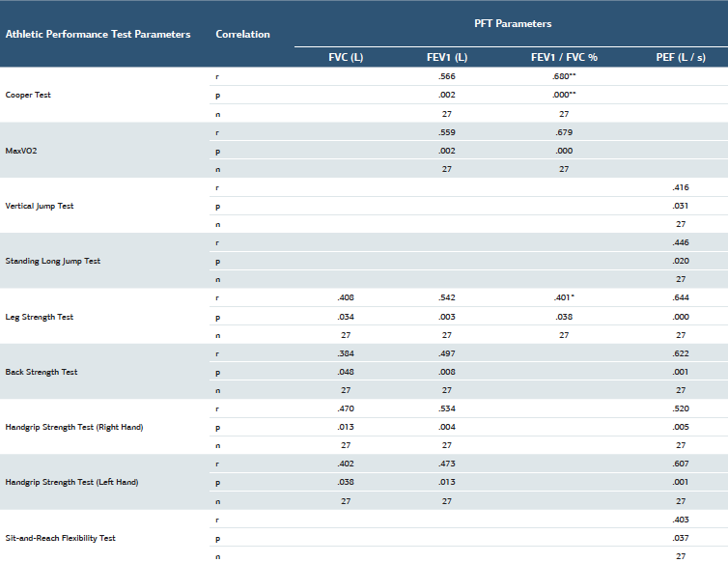Viewport: 728px width, 563px height.
Task: Select the Leg Strength value ".408"
Action: (346, 297)
